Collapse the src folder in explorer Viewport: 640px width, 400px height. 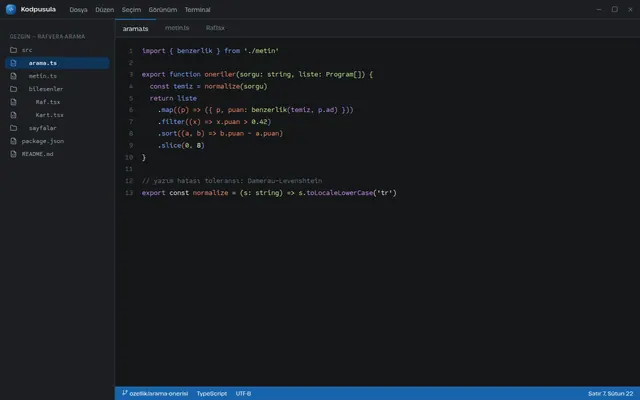point(57,50)
